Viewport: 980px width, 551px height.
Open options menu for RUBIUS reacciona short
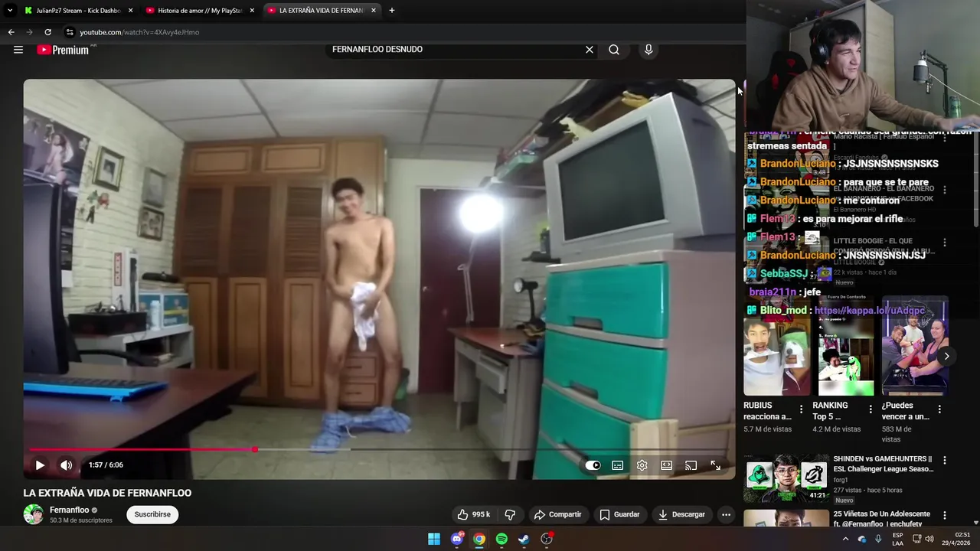802,409
